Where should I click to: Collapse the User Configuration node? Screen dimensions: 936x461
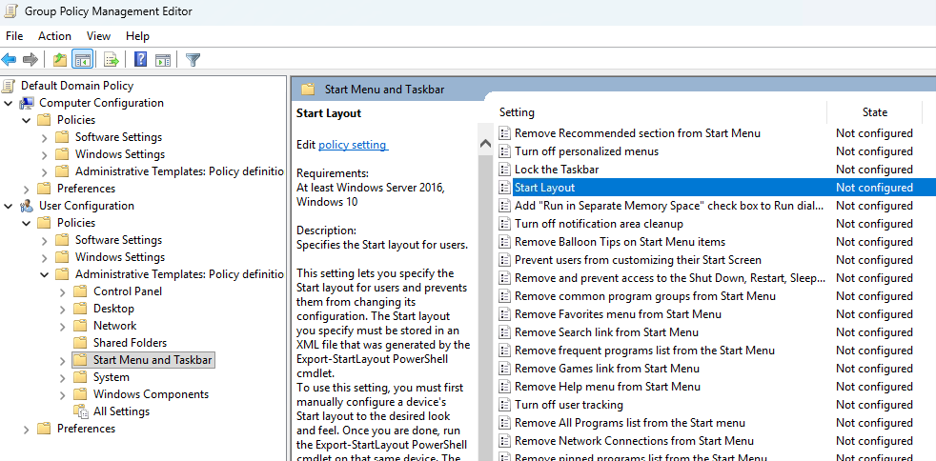[8, 206]
